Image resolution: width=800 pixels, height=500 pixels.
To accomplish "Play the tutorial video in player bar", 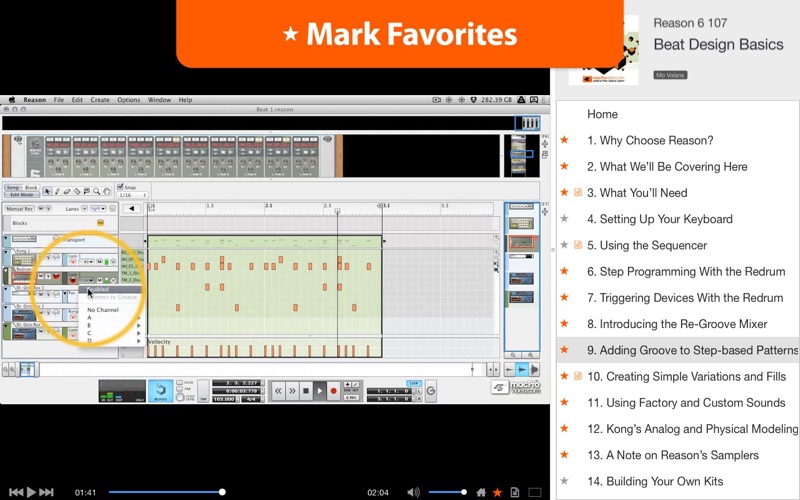I will click(31, 492).
